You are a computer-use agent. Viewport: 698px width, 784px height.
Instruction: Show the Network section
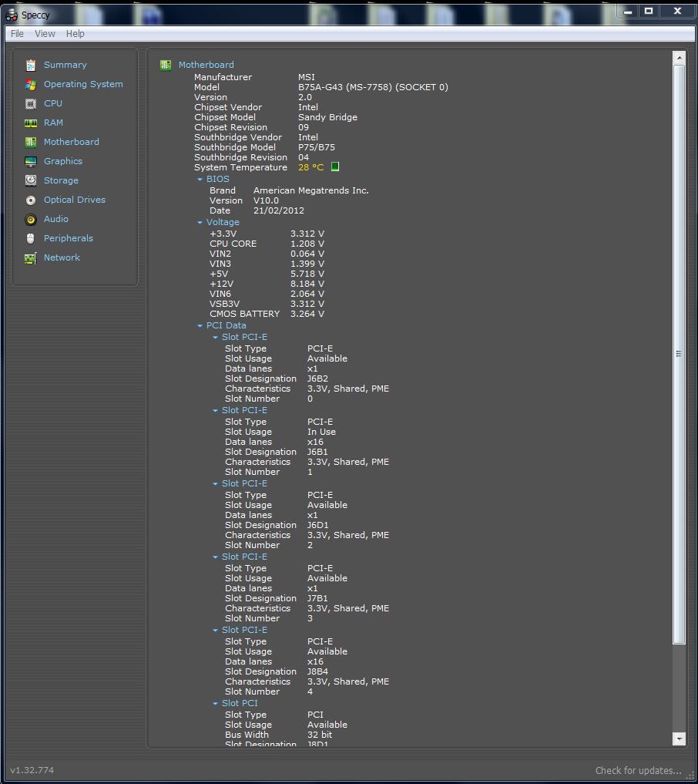62,257
